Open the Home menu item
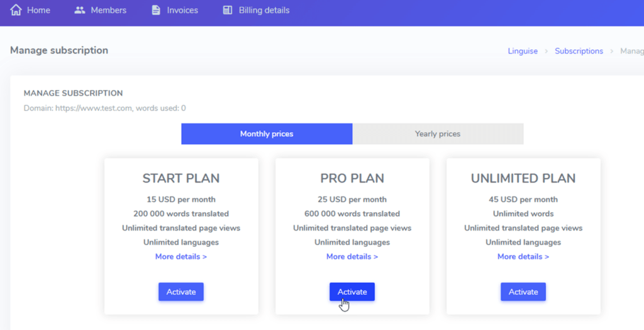Image resolution: width=644 pixels, height=330 pixels. point(38,10)
